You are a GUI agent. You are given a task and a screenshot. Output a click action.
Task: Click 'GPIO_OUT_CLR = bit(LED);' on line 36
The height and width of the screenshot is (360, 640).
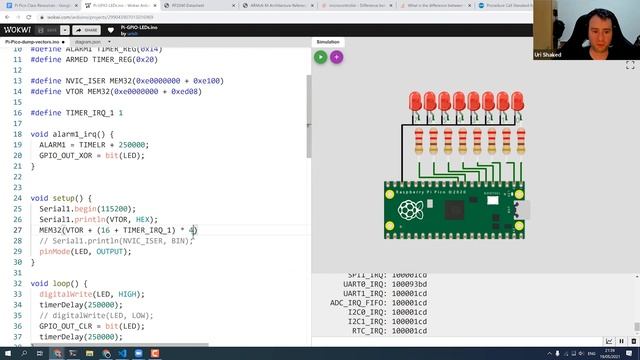(x=92, y=326)
